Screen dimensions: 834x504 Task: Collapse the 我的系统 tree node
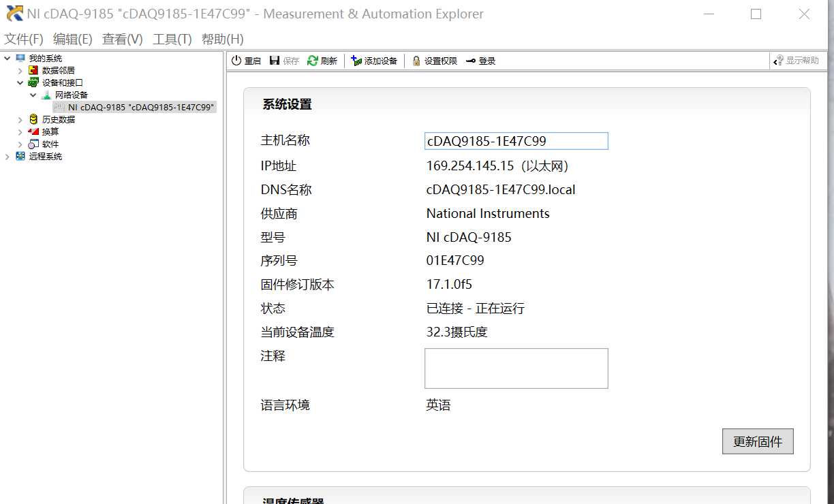[x=7, y=58]
